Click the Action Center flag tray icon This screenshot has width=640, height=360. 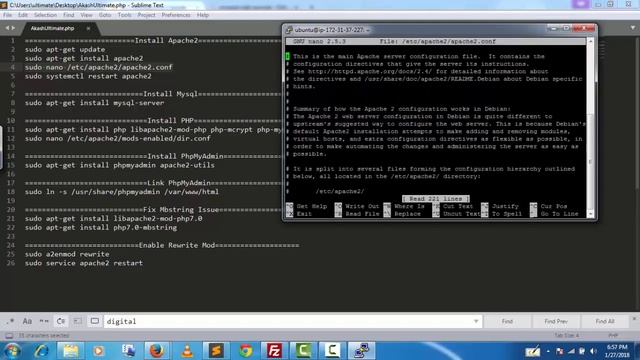(560, 351)
